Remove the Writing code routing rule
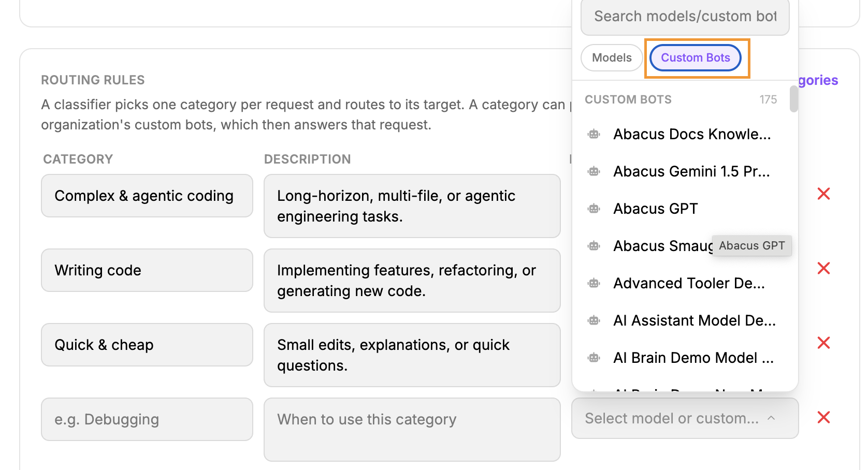 823,269
